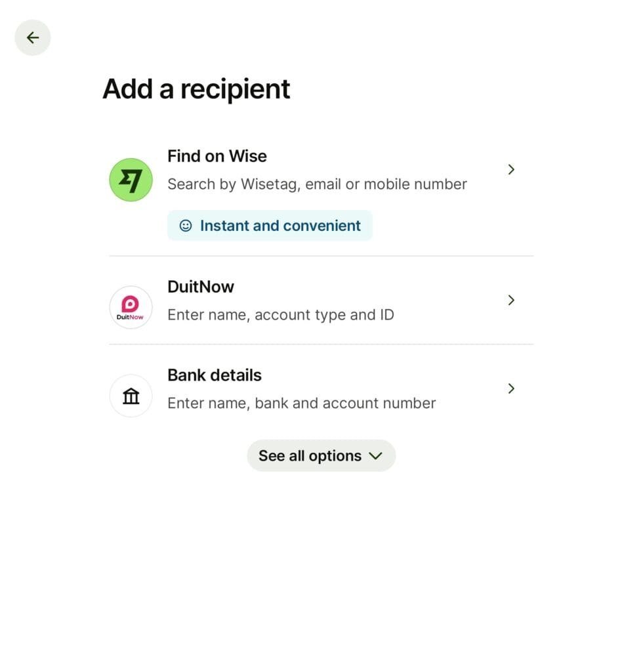Select the Find on Wise title
643x672 pixels.
pos(217,156)
